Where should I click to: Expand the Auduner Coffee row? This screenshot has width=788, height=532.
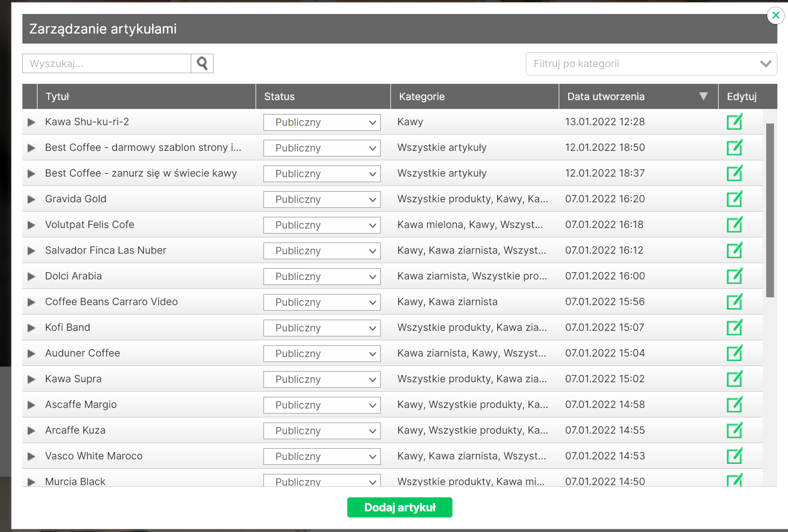pyautogui.click(x=31, y=354)
